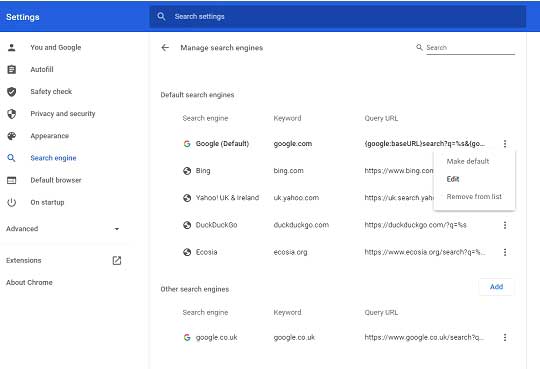Open Default browser settings

[56, 180]
